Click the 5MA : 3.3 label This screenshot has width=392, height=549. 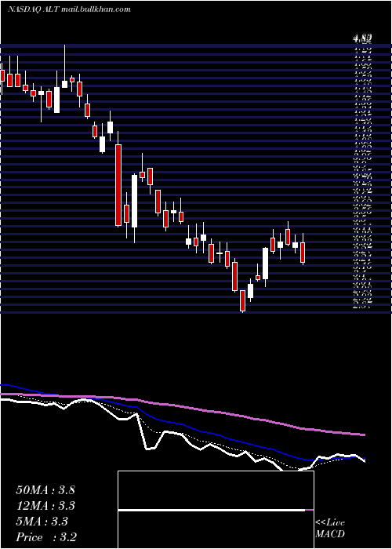[42, 522]
